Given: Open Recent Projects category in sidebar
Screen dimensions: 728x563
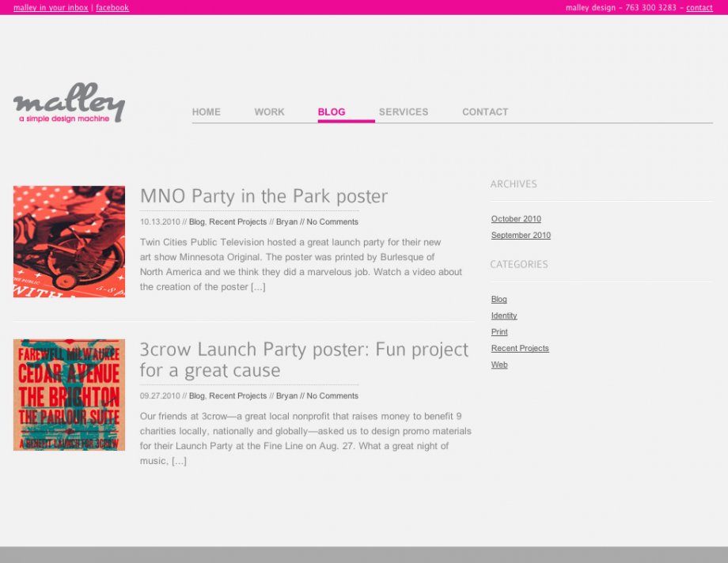Looking at the screenshot, I should coord(520,349).
